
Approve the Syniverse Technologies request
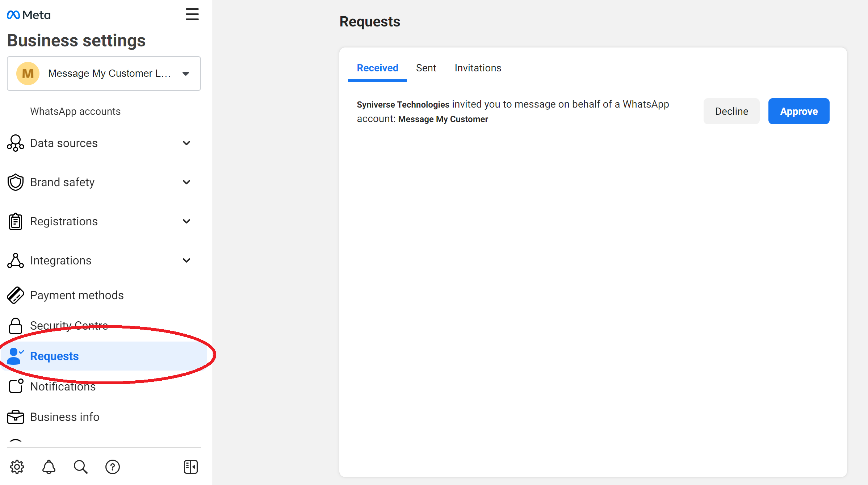799,111
